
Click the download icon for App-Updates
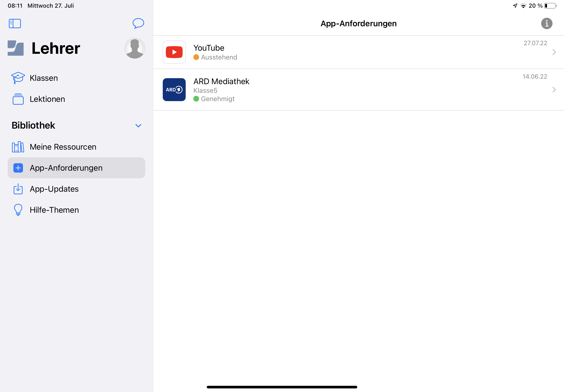coord(18,189)
